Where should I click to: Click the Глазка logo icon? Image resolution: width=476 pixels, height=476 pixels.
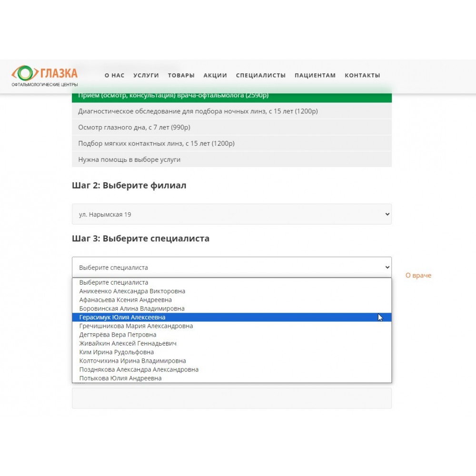25,73
